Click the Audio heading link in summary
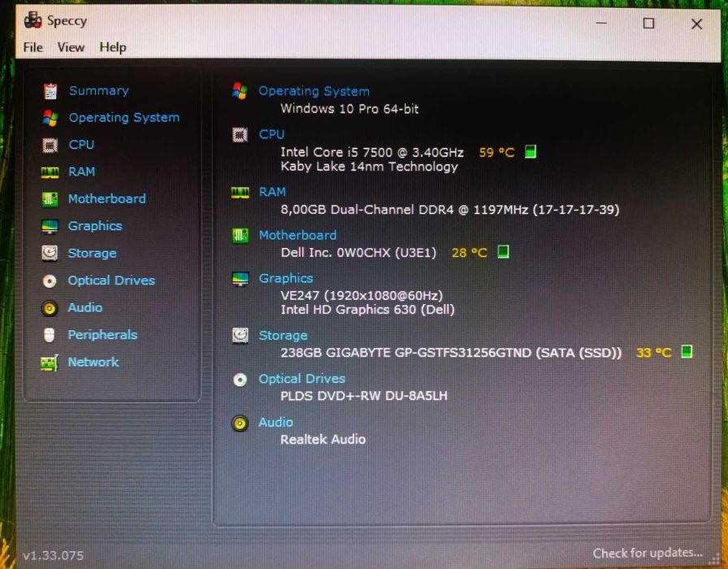This screenshot has height=569, width=728. click(x=275, y=422)
